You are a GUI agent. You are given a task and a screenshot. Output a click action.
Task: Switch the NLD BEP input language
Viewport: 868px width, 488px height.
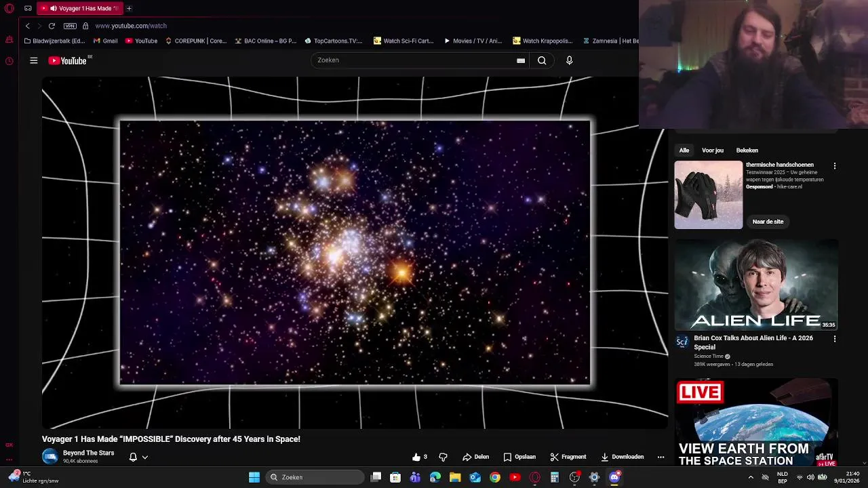(x=782, y=477)
